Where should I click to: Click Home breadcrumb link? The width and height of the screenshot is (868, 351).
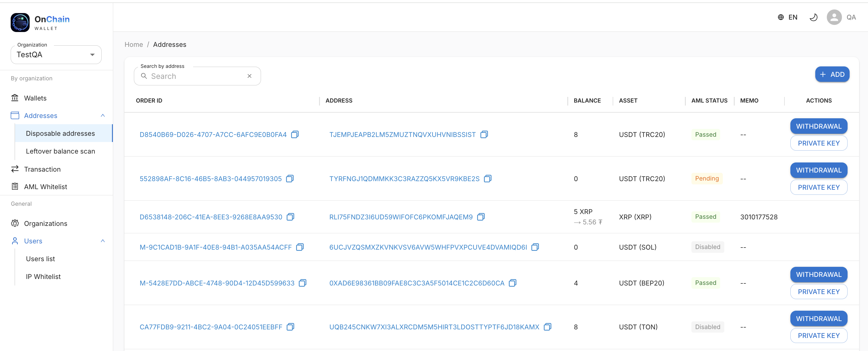click(x=134, y=44)
